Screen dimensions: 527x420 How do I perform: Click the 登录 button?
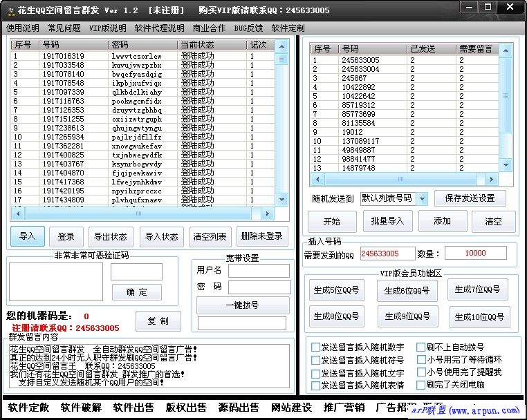coord(66,237)
